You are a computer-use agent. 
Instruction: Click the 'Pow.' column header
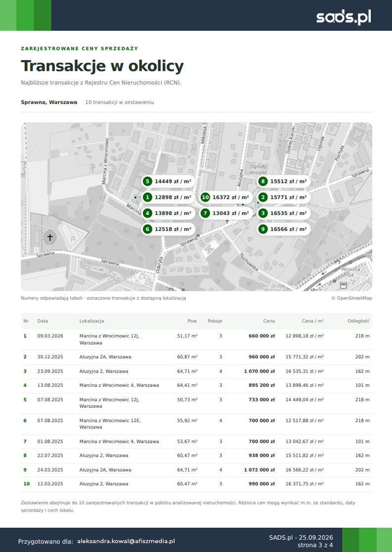click(x=192, y=321)
